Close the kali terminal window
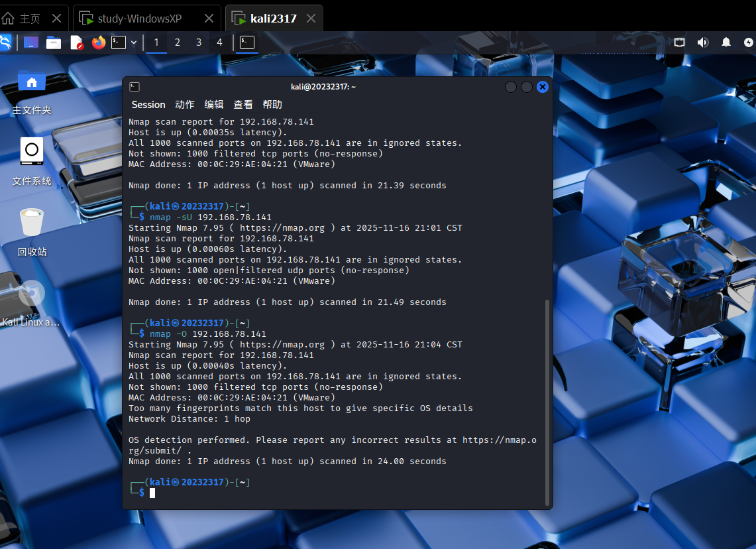 543,87
